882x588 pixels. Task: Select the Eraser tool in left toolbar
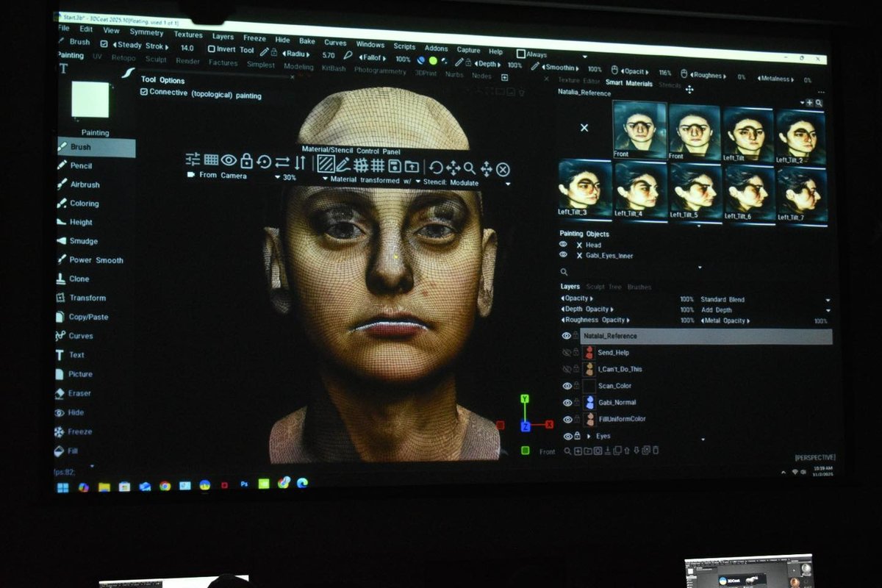[79, 393]
